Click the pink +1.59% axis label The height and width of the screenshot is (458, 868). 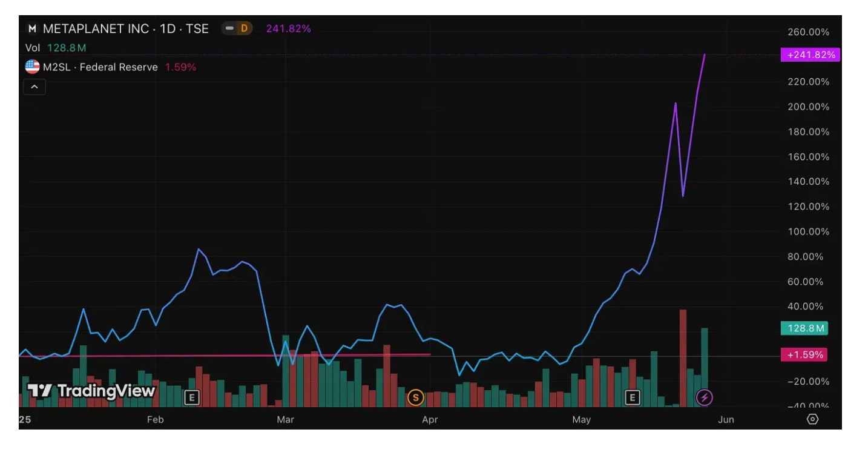click(805, 354)
